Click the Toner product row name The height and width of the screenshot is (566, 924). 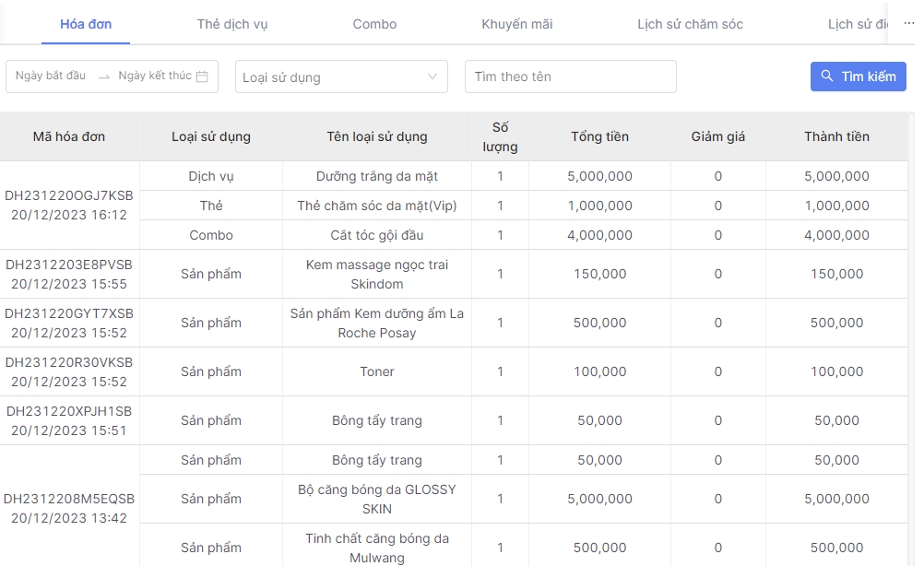(377, 371)
